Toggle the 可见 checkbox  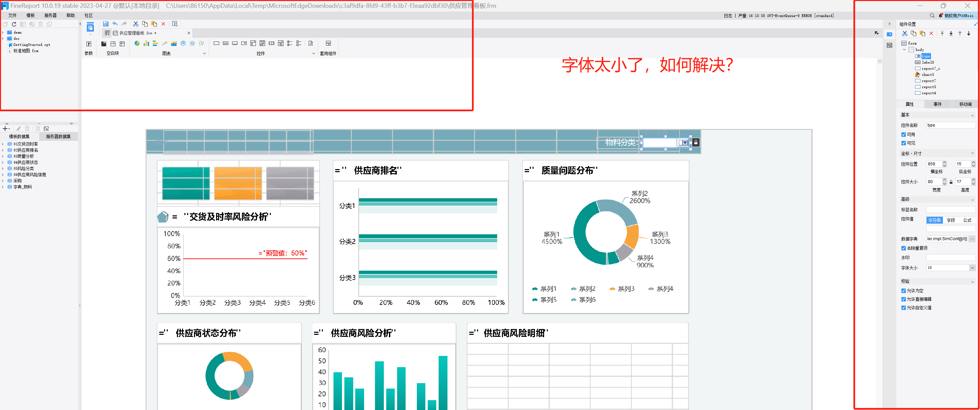pyautogui.click(x=903, y=143)
